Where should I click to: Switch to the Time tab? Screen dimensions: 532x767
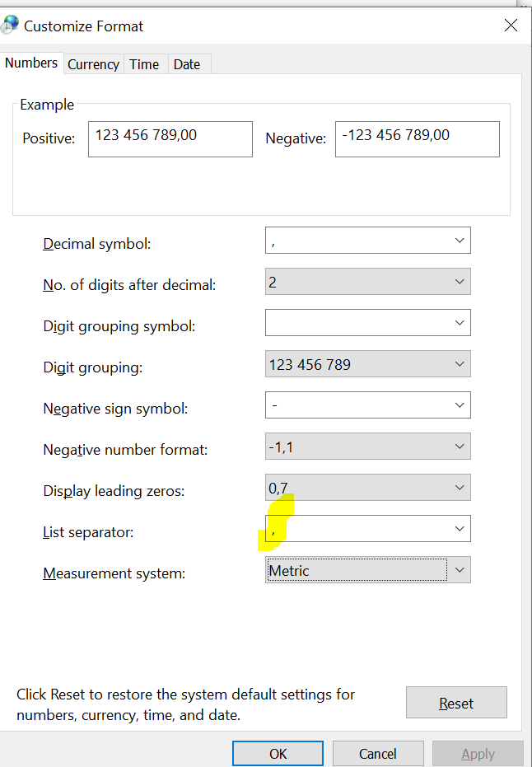(x=144, y=63)
